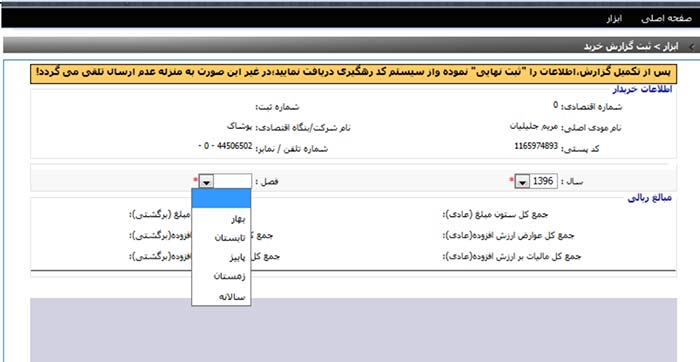Click the مبالغ ریالی section heading

pos(650,198)
